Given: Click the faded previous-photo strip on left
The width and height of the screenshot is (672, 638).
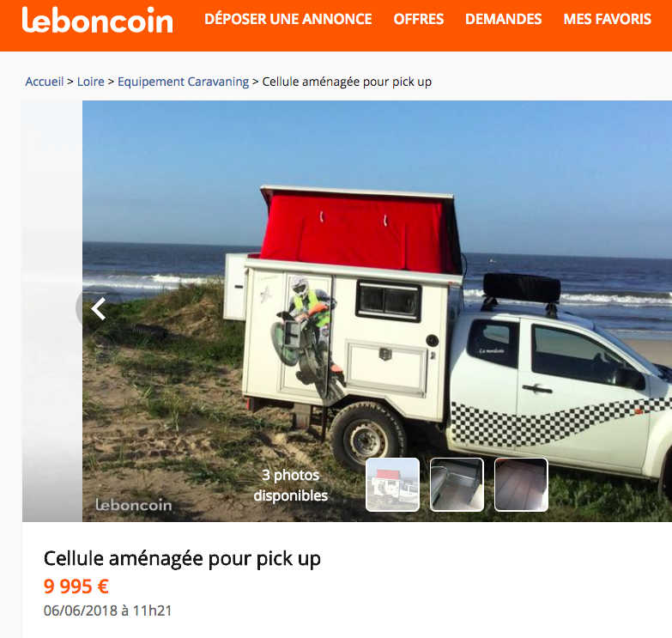Looking at the screenshot, I should [x=52, y=311].
